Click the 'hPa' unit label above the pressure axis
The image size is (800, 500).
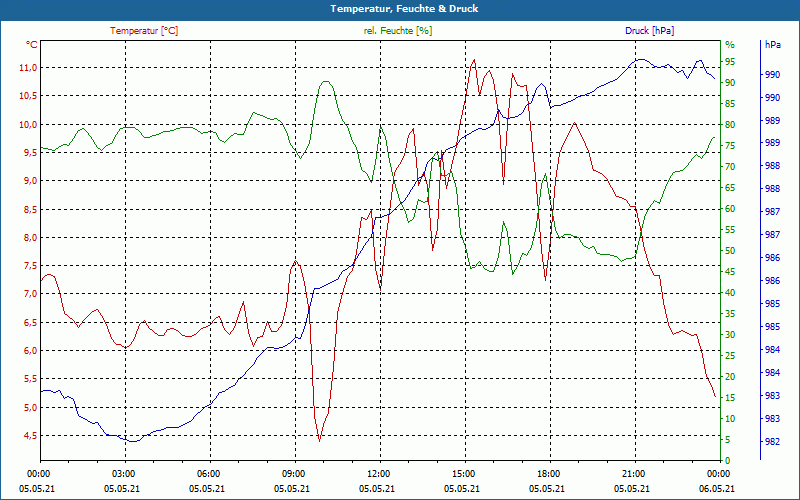click(773, 44)
